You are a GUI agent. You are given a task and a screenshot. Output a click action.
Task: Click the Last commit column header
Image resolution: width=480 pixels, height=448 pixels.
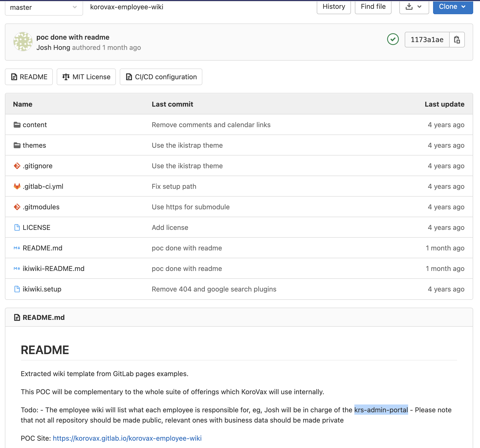(x=172, y=104)
